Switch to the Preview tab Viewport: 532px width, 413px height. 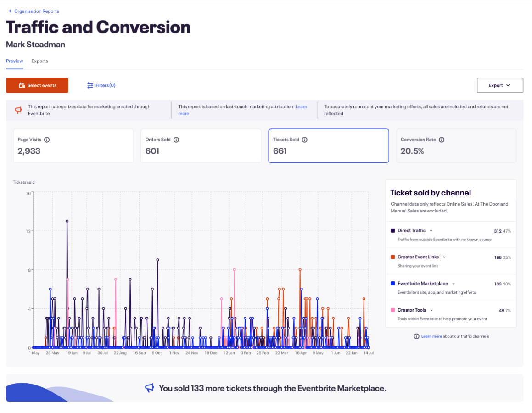coord(15,61)
